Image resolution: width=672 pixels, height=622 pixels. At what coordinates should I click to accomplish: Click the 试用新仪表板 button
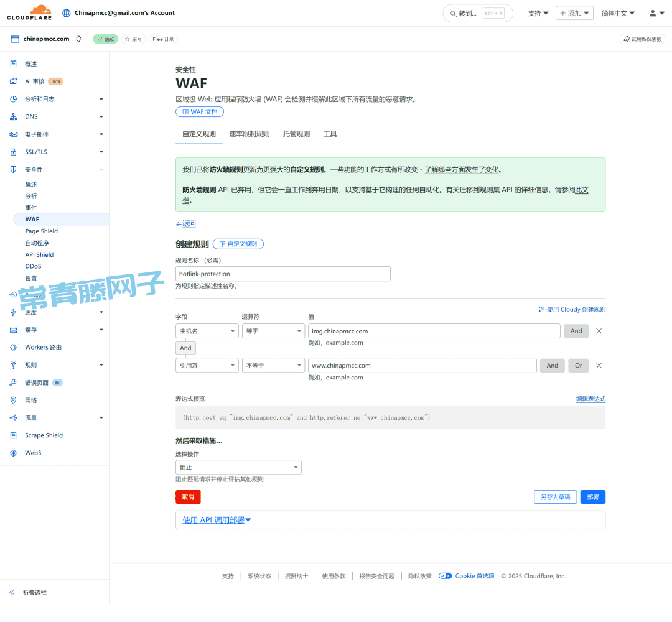(642, 39)
